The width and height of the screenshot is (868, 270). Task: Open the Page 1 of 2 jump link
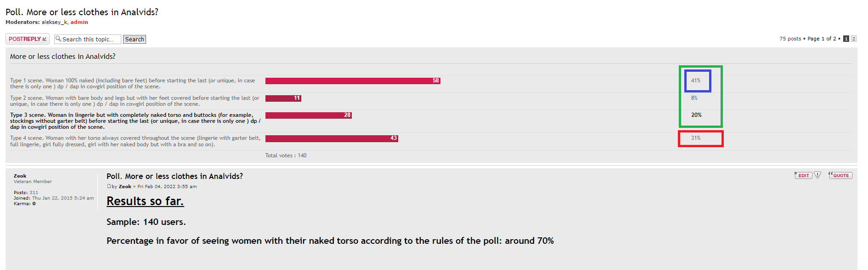tap(822, 39)
